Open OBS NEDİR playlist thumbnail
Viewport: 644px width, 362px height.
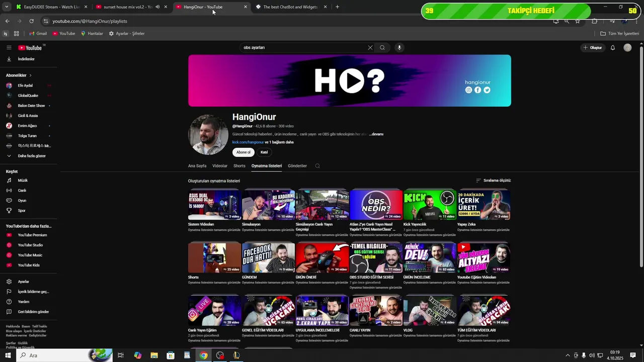(376, 205)
